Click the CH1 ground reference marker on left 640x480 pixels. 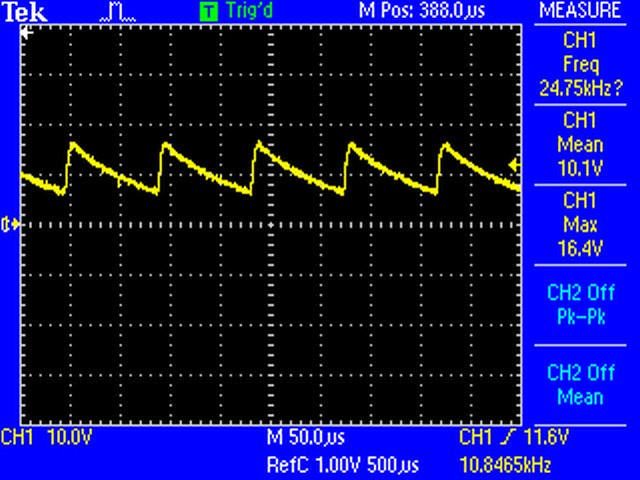(11, 224)
